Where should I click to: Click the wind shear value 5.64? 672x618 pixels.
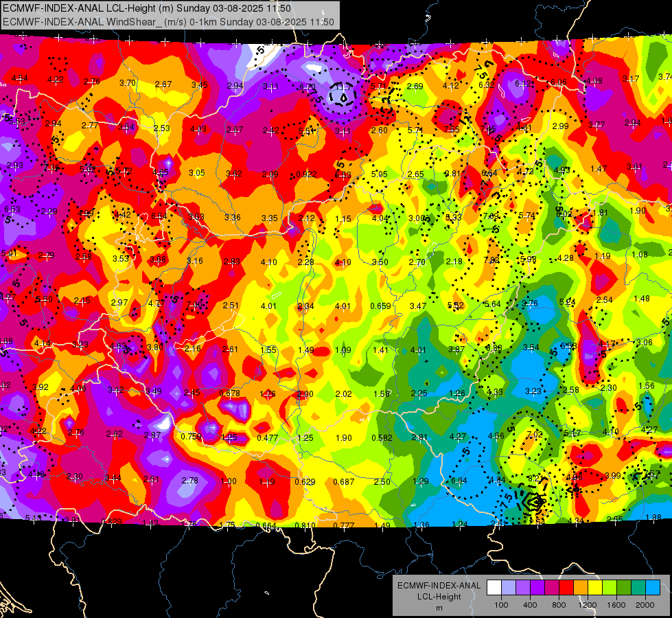click(492, 304)
